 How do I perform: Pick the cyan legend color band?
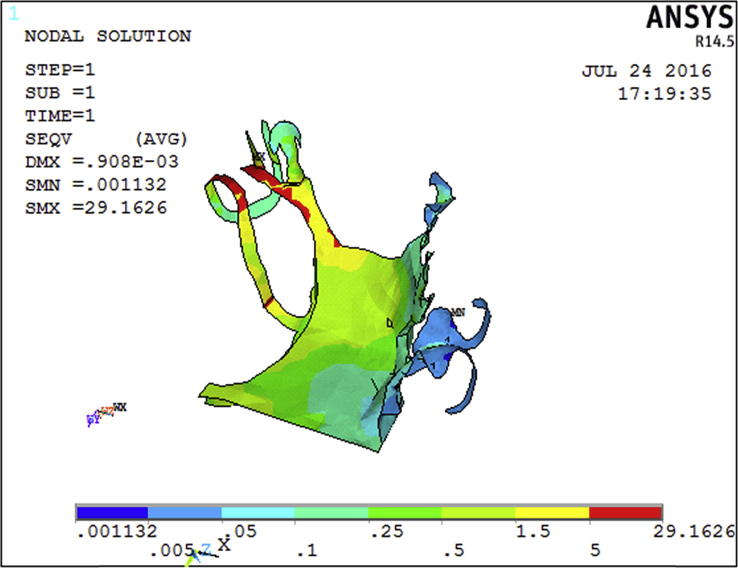[x=258, y=512]
